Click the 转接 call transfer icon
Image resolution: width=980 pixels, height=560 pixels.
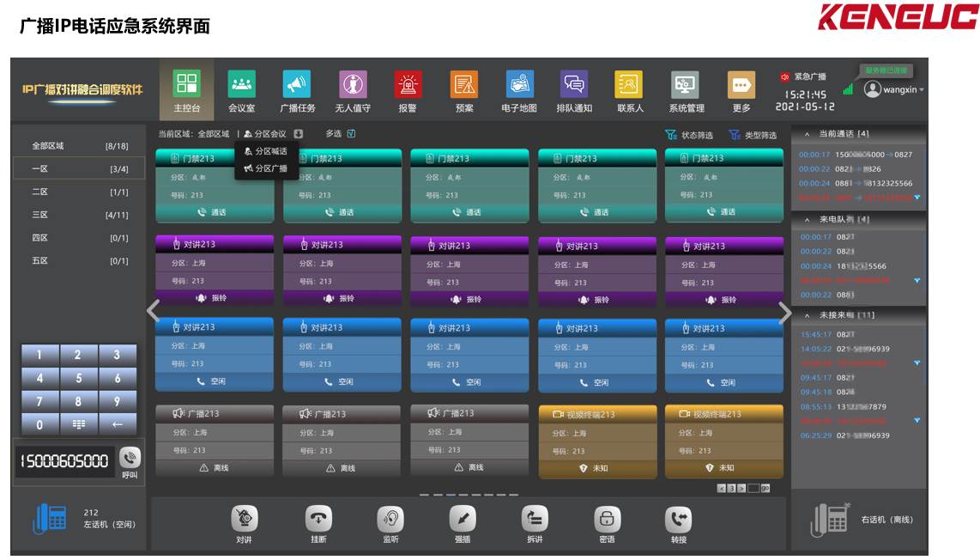click(x=679, y=518)
